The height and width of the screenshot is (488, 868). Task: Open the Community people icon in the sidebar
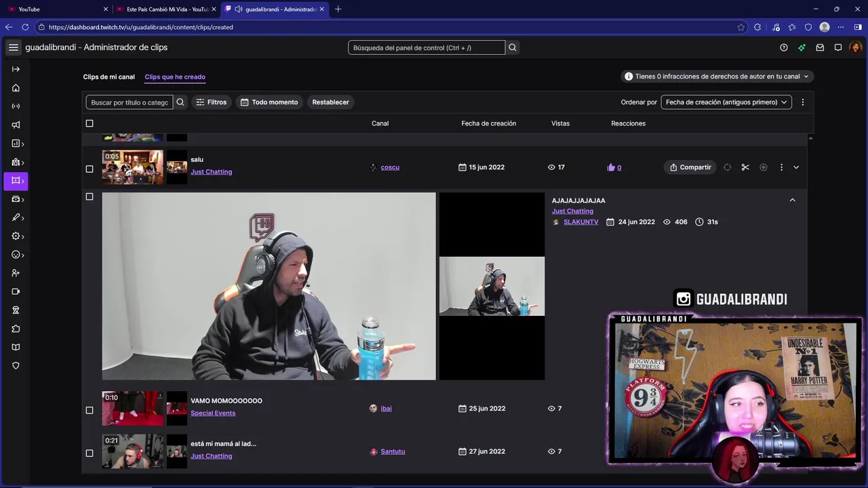(16, 162)
